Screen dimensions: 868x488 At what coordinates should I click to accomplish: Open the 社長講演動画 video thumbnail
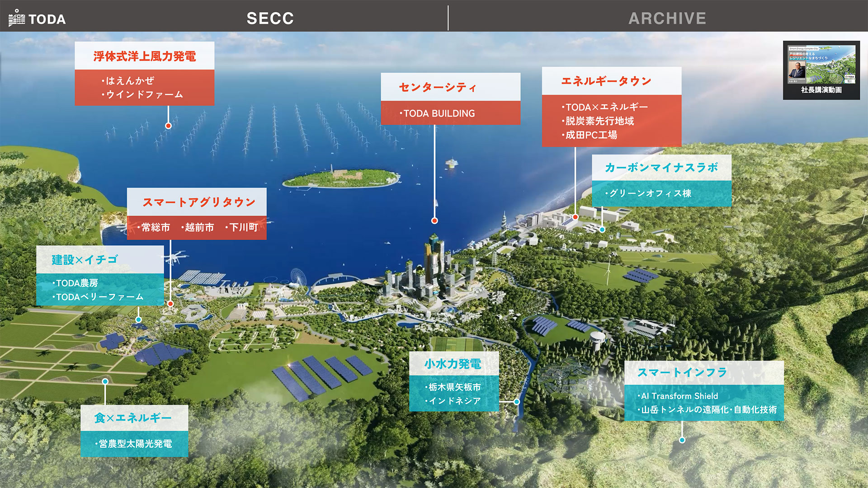pos(821,70)
